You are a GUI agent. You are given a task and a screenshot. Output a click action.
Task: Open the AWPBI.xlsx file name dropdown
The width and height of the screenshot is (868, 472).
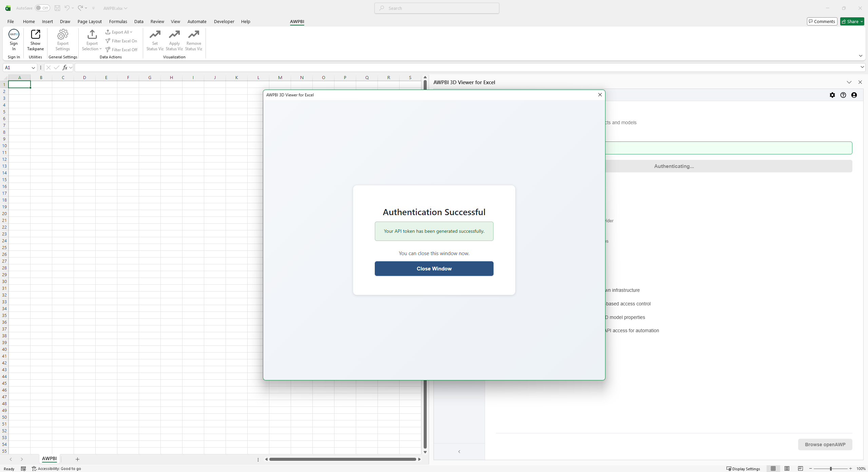coord(126,8)
